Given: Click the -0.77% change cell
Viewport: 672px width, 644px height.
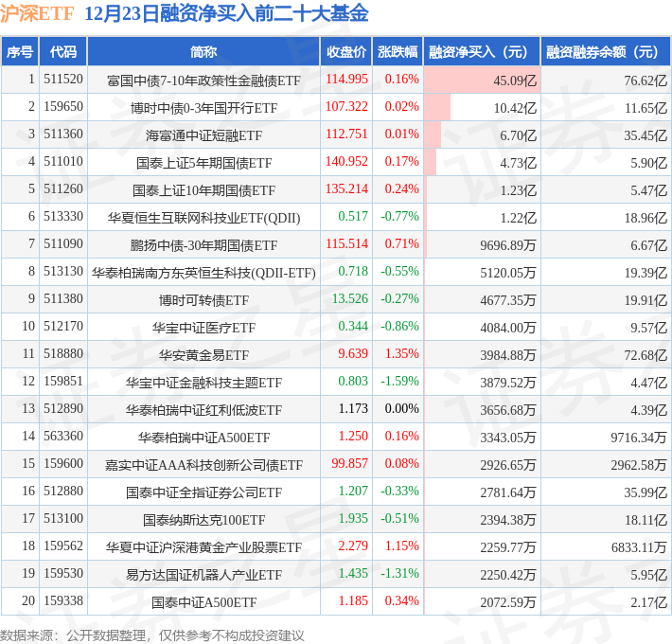Looking at the screenshot, I should [399, 217].
